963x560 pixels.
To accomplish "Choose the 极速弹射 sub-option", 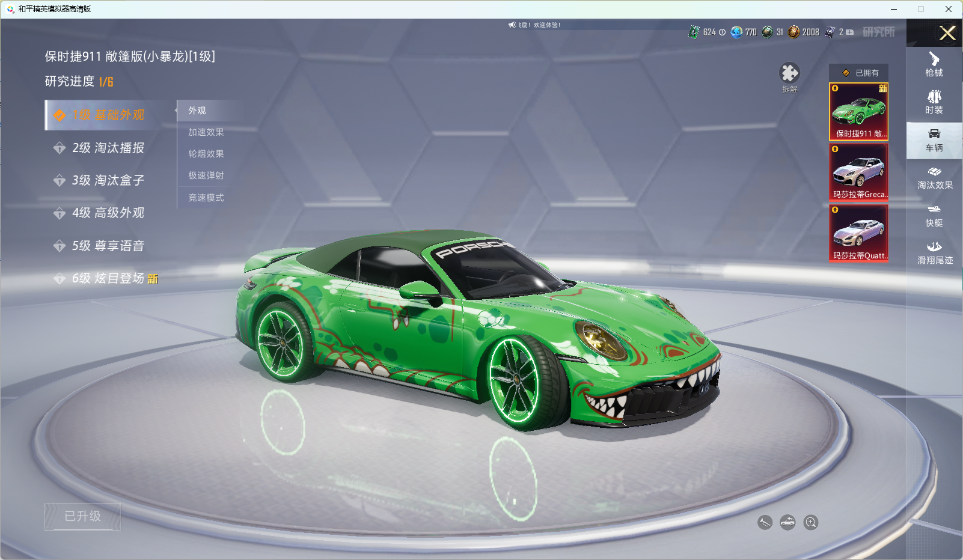I will [206, 175].
